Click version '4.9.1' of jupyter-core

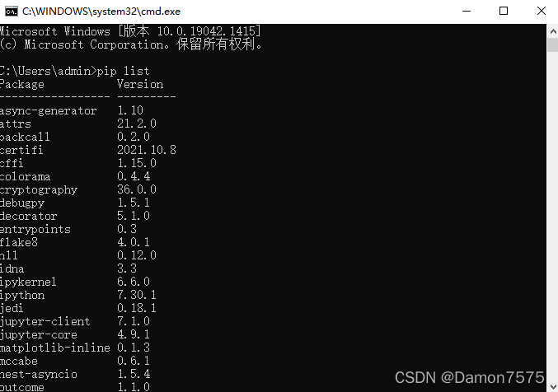134,334
